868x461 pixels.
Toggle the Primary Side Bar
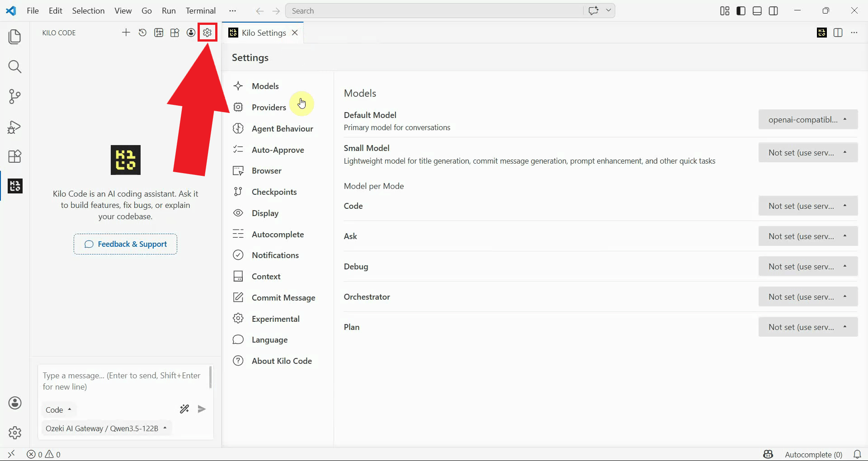741,11
